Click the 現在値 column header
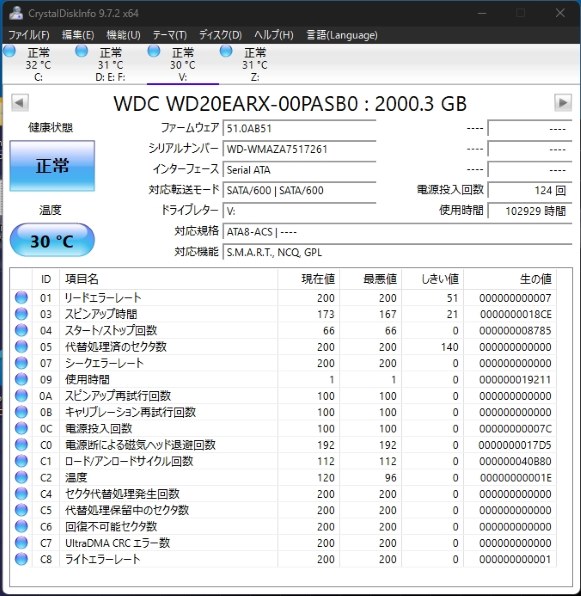The width and height of the screenshot is (581, 596). click(309, 279)
